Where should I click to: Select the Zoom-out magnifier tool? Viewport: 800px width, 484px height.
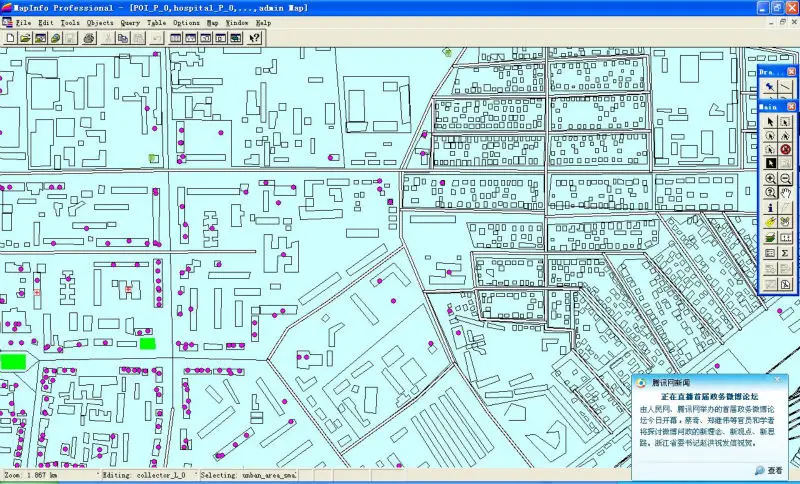point(785,178)
